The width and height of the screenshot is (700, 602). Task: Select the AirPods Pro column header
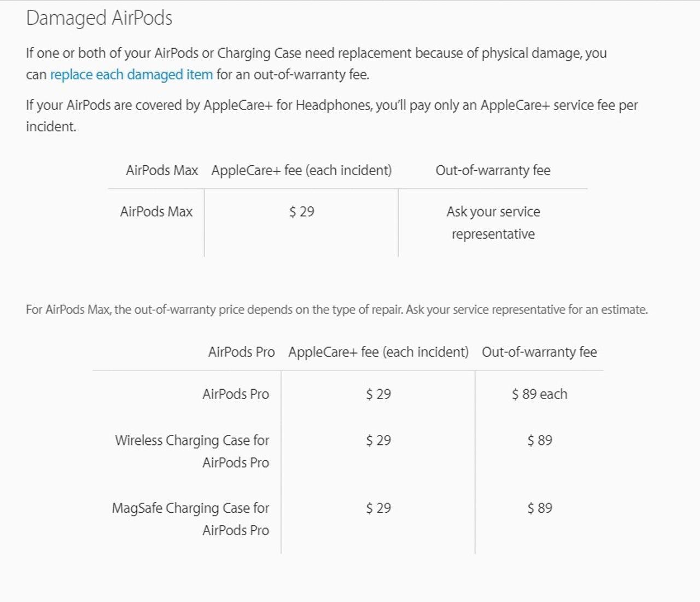point(241,352)
